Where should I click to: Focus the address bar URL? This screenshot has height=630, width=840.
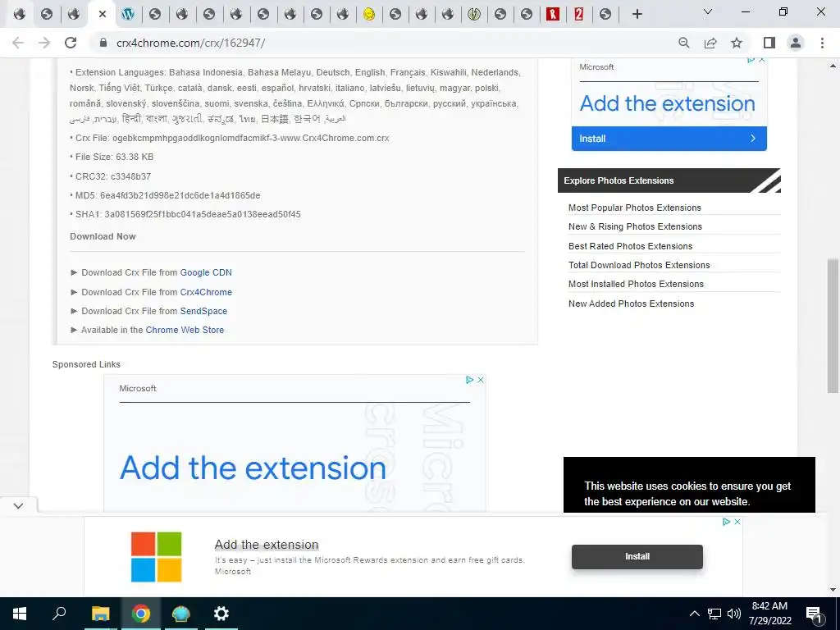pyautogui.click(x=190, y=43)
